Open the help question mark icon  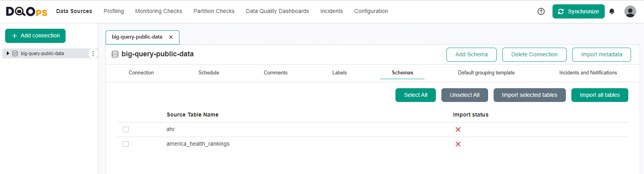coord(541,11)
